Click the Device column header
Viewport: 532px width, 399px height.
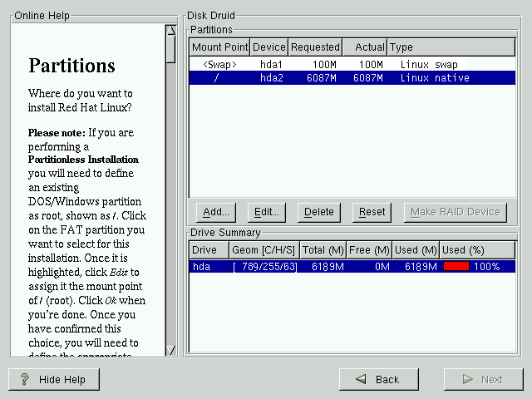click(x=268, y=47)
